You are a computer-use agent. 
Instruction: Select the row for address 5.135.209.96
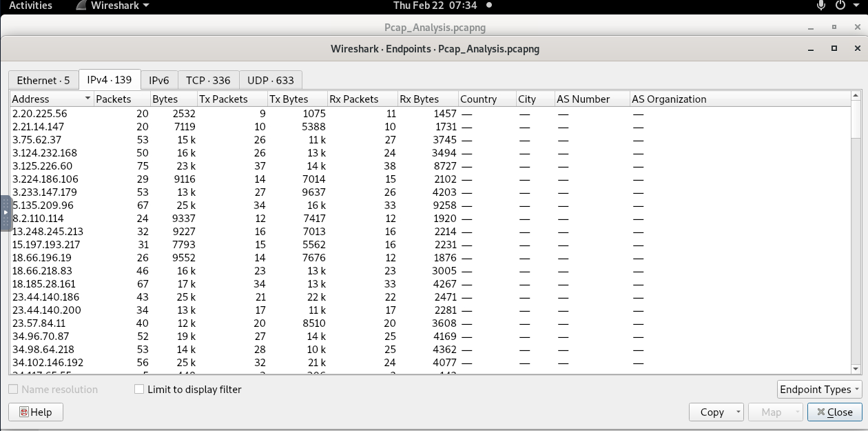coord(431,205)
